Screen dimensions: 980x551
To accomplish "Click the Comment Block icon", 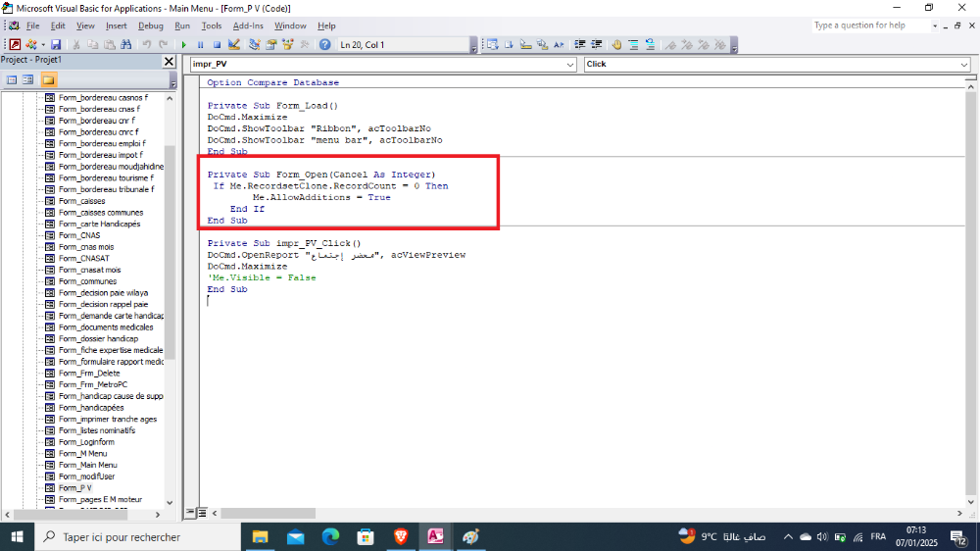I will (633, 44).
